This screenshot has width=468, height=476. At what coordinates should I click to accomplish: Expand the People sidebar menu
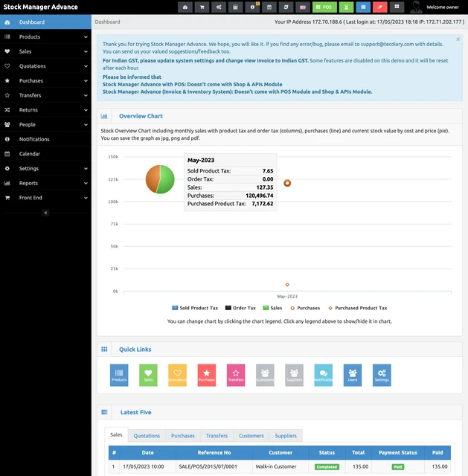(x=45, y=124)
